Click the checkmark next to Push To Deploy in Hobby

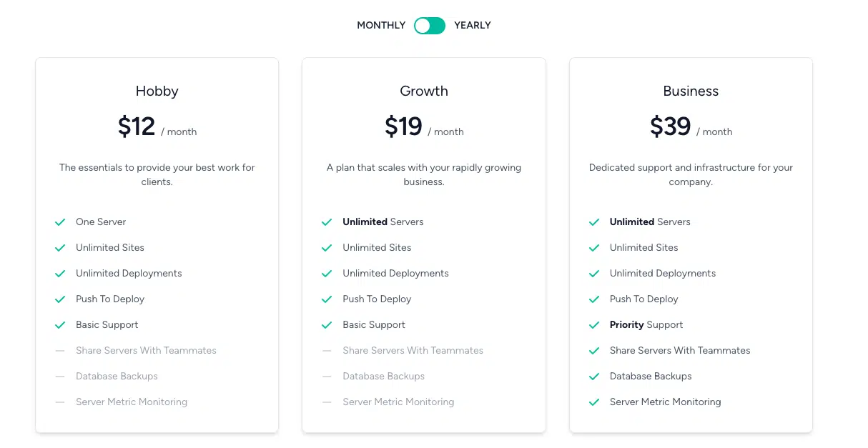(x=60, y=299)
